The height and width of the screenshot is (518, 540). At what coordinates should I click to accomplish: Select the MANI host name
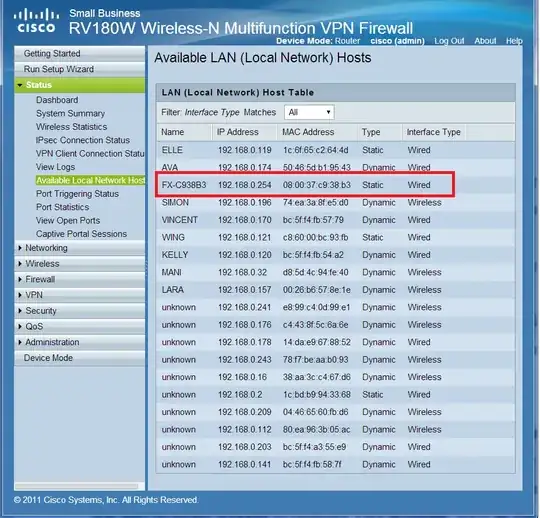point(172,272)
